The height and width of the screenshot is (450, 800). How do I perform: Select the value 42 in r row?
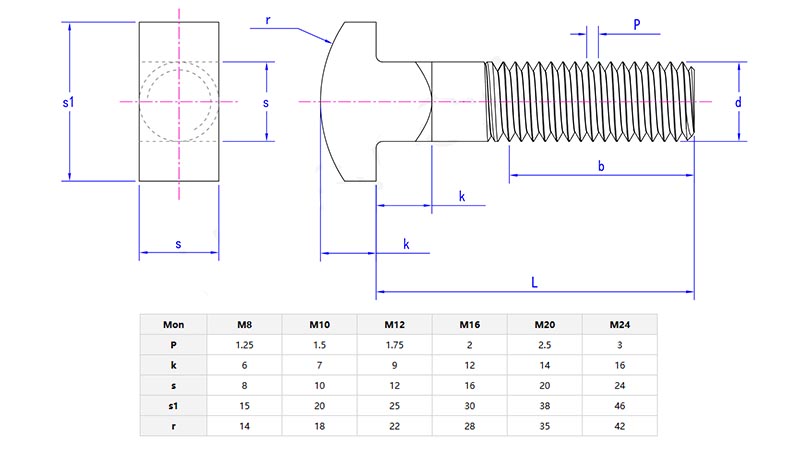620,426
